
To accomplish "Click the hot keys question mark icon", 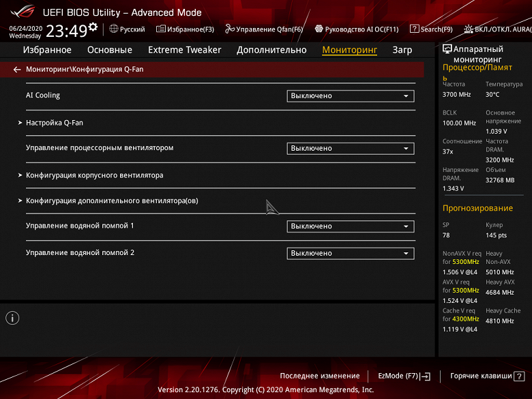I will [x=519, y=376].
